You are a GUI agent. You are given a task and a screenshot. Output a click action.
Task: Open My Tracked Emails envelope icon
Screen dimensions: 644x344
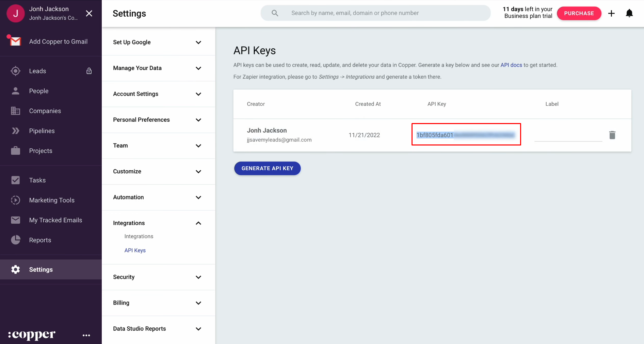(x=15, y=220)
